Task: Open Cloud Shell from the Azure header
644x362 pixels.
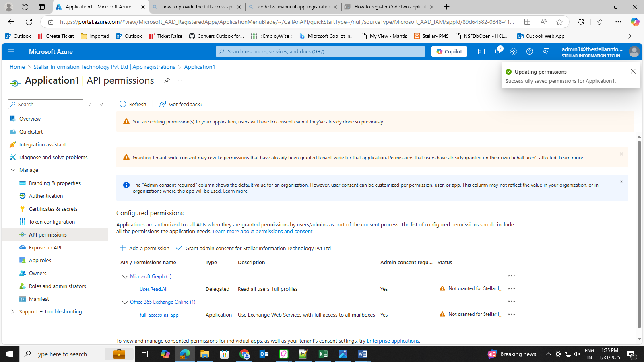Action: point(481,51)
